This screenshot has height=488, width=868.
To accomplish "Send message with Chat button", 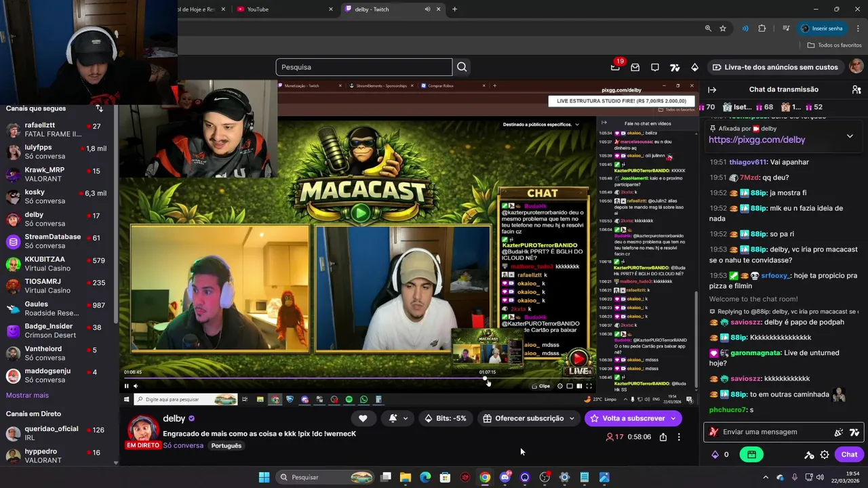I will [x=849, y=455].
